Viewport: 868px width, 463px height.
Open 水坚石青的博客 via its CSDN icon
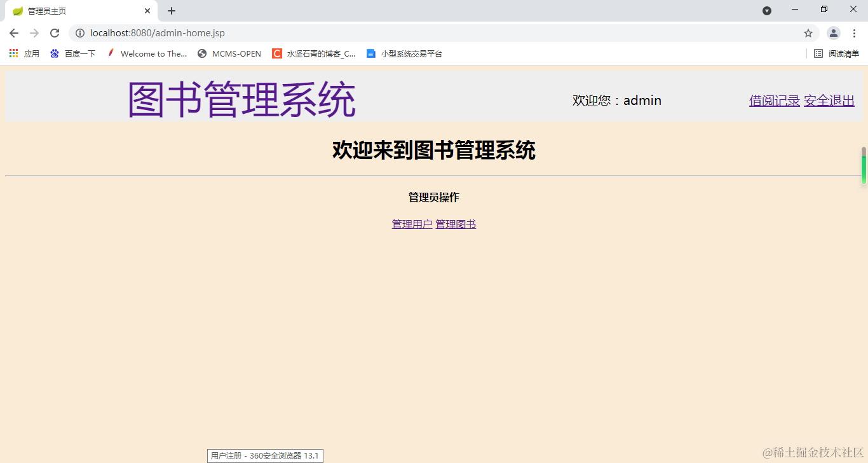(277, 53)
